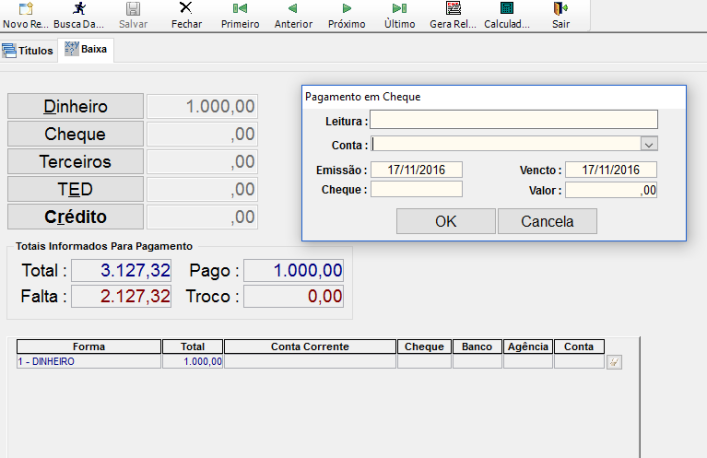Select the TED payment method
The width and height of the screenshot is (707, 458).
coord(76,189)
